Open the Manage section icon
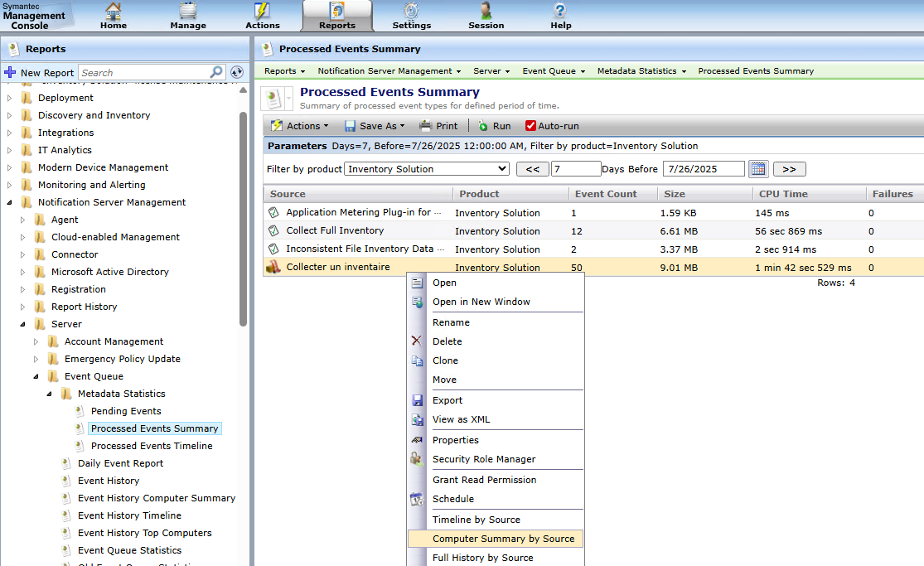This screenshot has width=924, height=566. 188,11
